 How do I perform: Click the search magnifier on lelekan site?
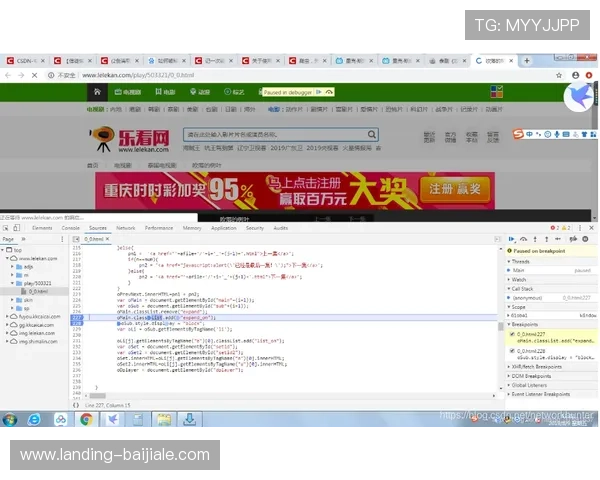click(372, 135)
